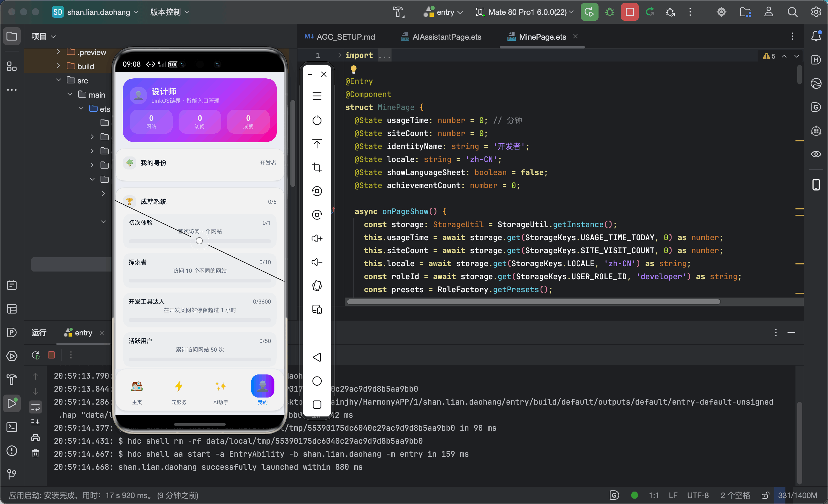Toggle scroll to end in run console

(35, 422)
